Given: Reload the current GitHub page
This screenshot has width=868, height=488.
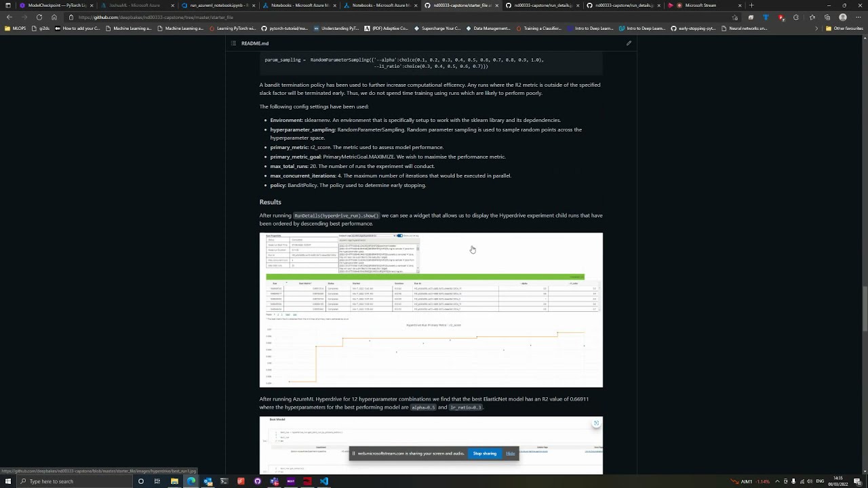Looking at the screenshot, I should [39, 17].
